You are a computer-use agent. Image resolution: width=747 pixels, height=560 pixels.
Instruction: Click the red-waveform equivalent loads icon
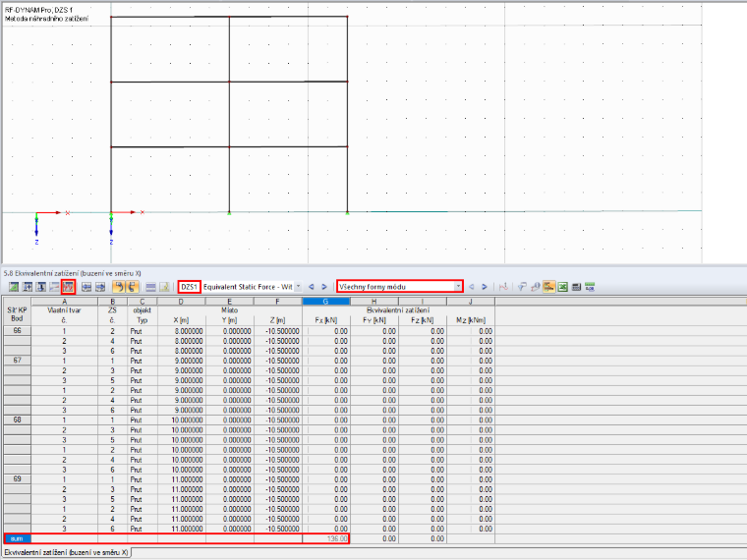pos(68,287)
